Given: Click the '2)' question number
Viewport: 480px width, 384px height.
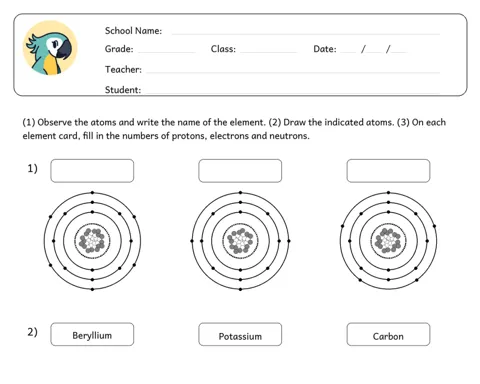Looking at the screenshot, I should pos(32,332).
